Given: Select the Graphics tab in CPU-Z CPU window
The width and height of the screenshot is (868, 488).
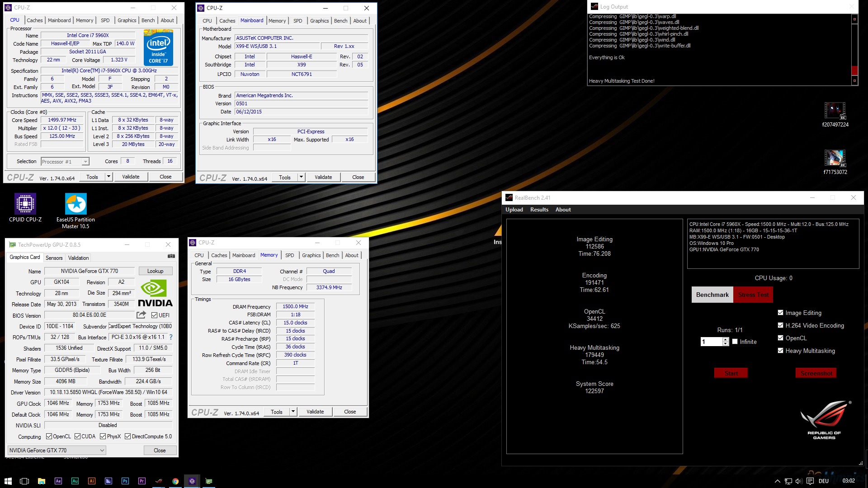Looking at the screenshot, I should click(x=127, y=20).
